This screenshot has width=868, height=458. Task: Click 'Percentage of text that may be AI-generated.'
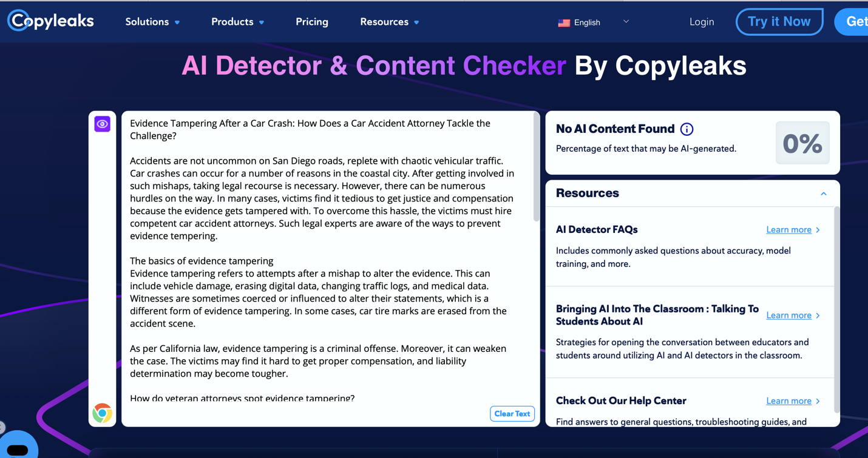(646, 149)
